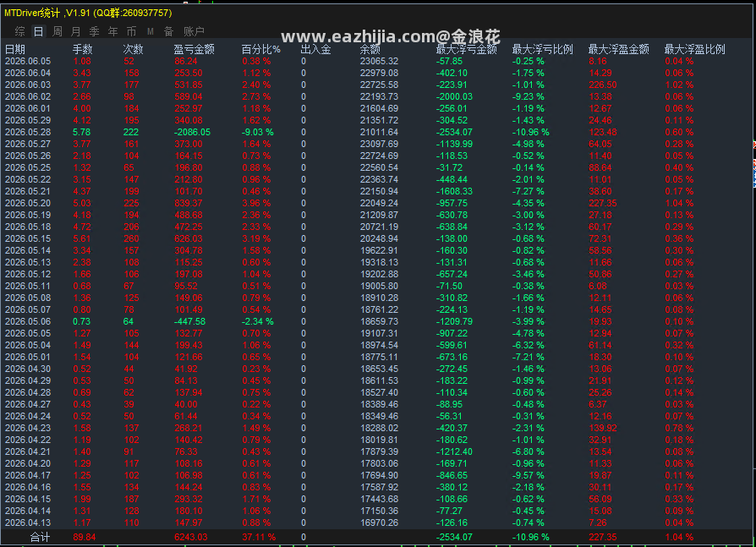Click the 最大浮亏比例 column header
The width and height of the screenshot is (756, 547).
[542, 49]
